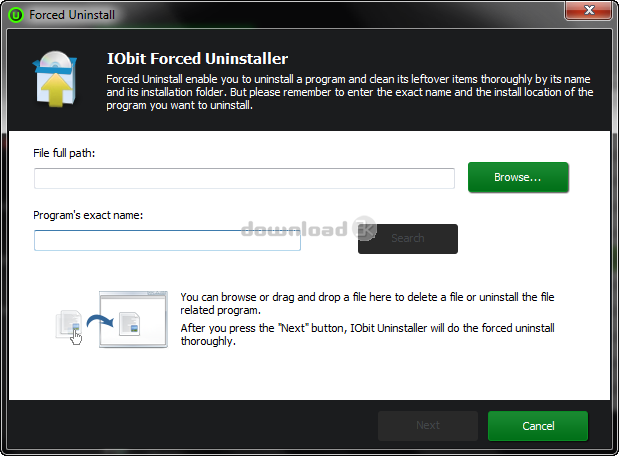Screen dimensions: 619x456
Task: Click the 'Forced Uninstall enable you' description text
Action: pyautogui.click(x=349, y=92)
